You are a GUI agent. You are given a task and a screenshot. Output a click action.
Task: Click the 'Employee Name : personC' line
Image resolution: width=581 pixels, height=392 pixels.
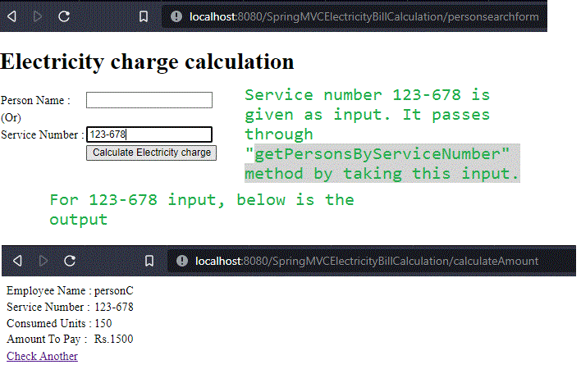click(x=70, y=290)
